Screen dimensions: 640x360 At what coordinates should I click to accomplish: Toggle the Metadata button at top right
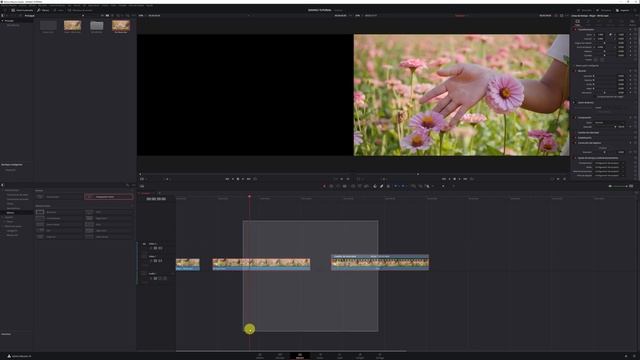click(604, 10)
